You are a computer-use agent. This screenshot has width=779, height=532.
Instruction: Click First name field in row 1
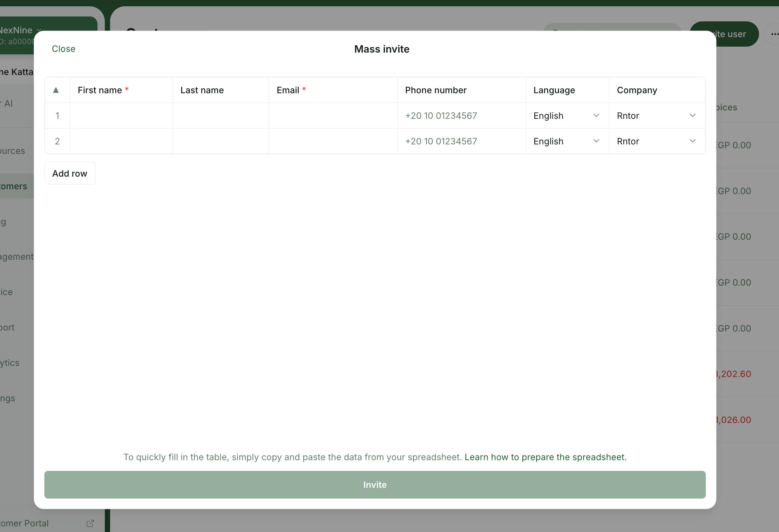click(x=121, y=116)
